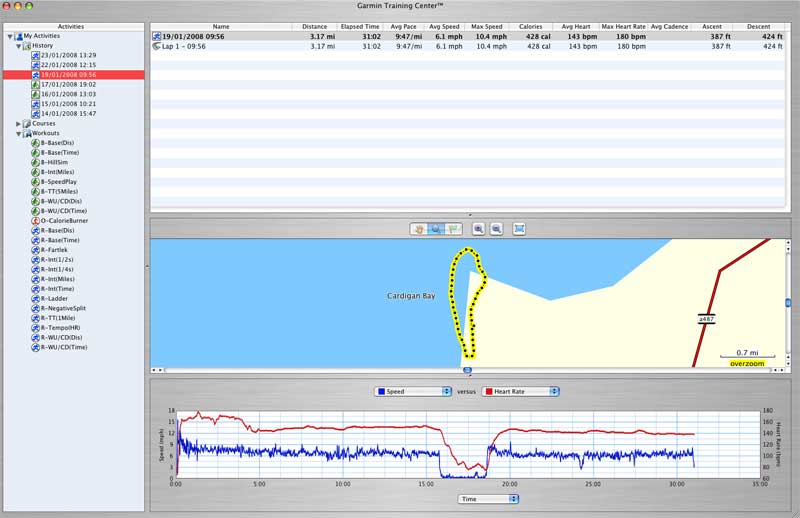Select the R-Int(1/4s) workout
Image resolution: width=800 pixels, height=518 pixels.
(x=57, y=269)
